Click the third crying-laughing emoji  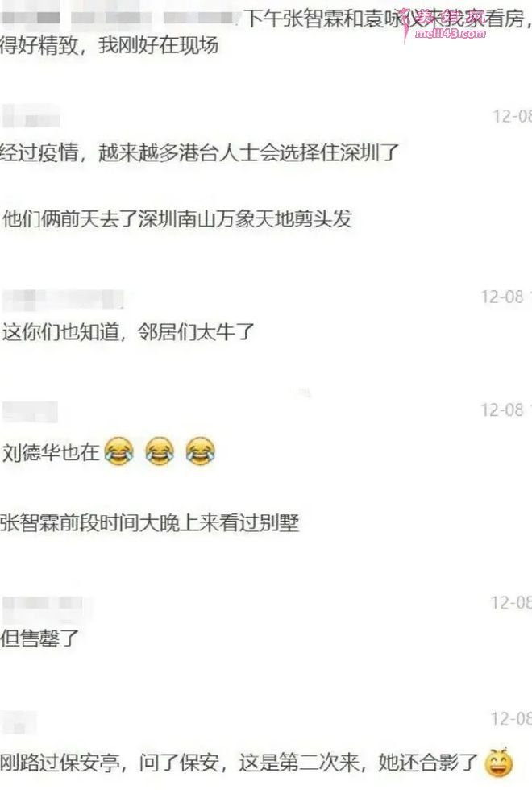tap(201, 451)
